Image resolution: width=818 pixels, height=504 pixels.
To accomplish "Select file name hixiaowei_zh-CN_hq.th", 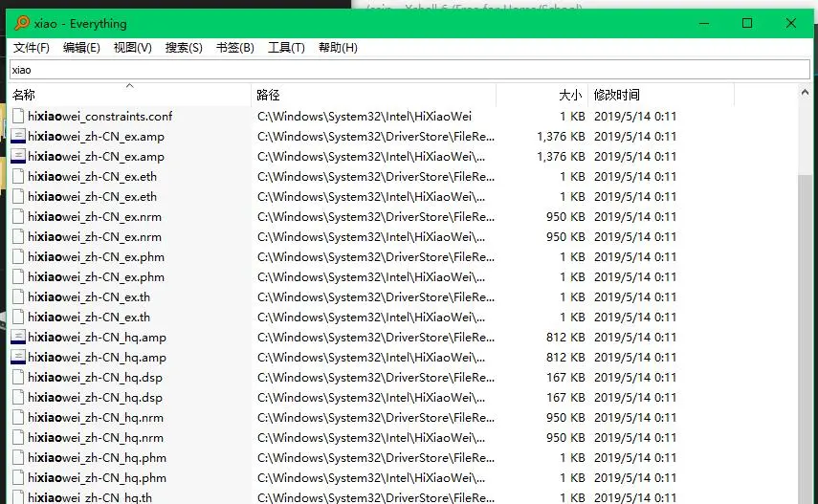I will click(x=90, y=497).
